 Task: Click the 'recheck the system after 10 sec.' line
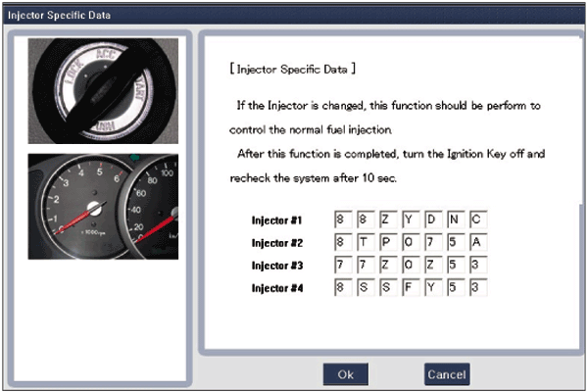314,178
